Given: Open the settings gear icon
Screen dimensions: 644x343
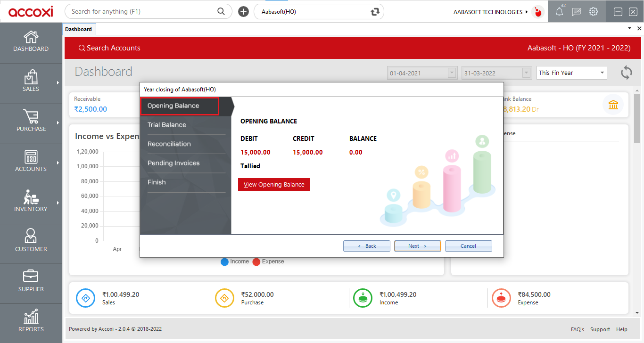Looking at the screenshot, I should tap(594, 12).
